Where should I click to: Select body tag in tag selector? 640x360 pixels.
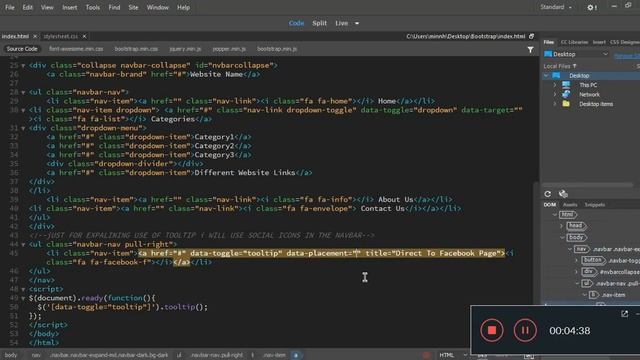tap(11, 355)
